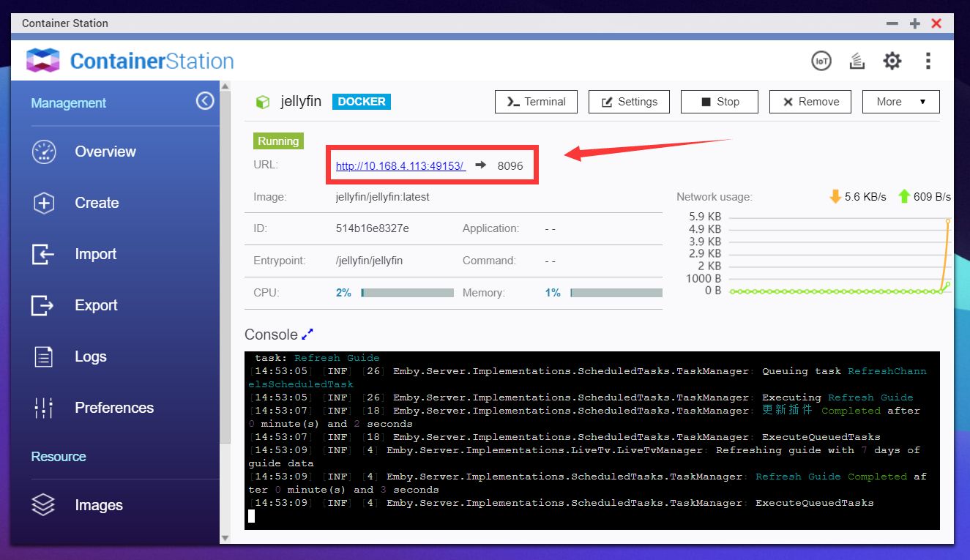
Task: Click the container ID 514b16e8327e
Action: pyautogui.click(x=372, y=228)
